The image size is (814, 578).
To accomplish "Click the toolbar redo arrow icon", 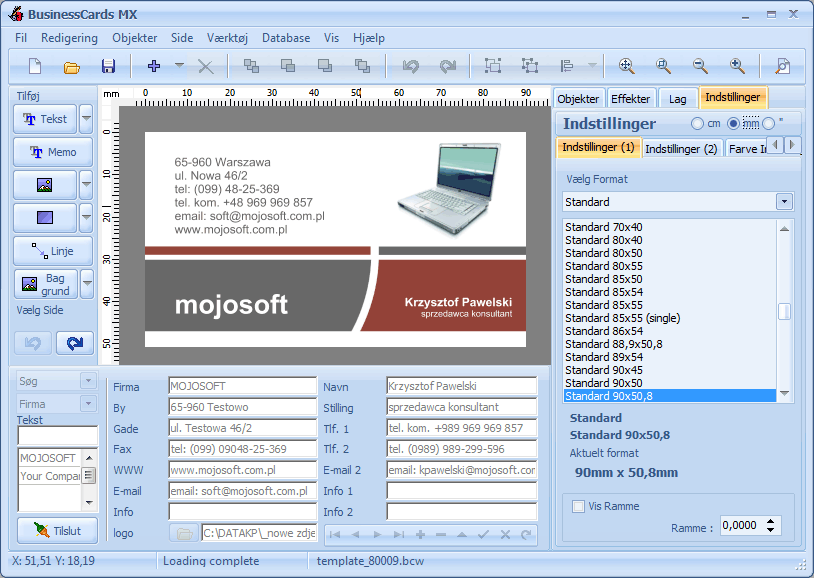I will click(x=447, y=66).
